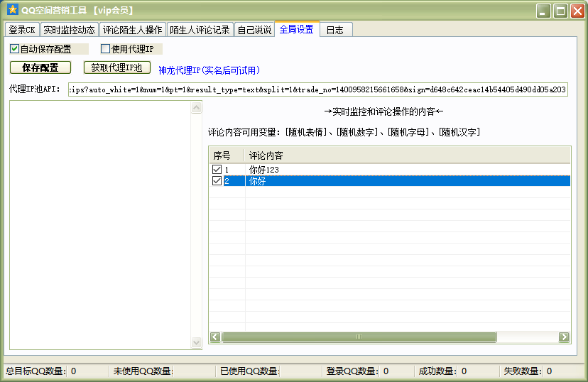The height and width of the screenshot is (382, 588).
Task: Click inside the empty left text area
Action: click(100, 225)
